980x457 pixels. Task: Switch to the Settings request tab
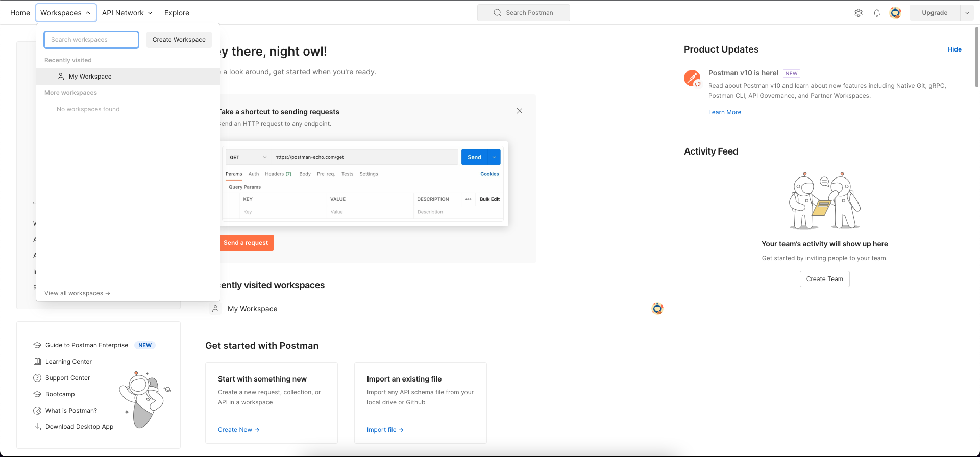[x=369, y=174]
